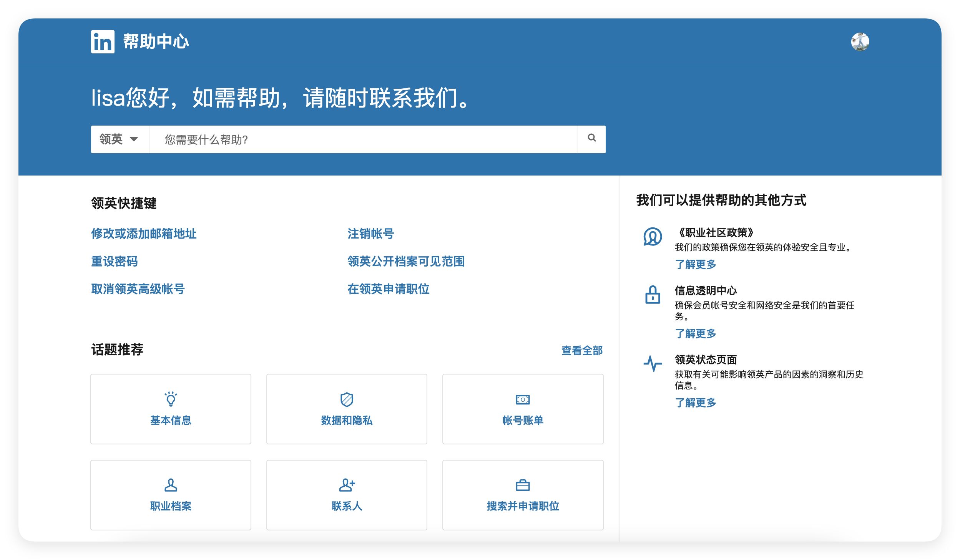Click the shield icon for 数据和隐私
This screenshot has height=560, width=960.
point(347,399)
